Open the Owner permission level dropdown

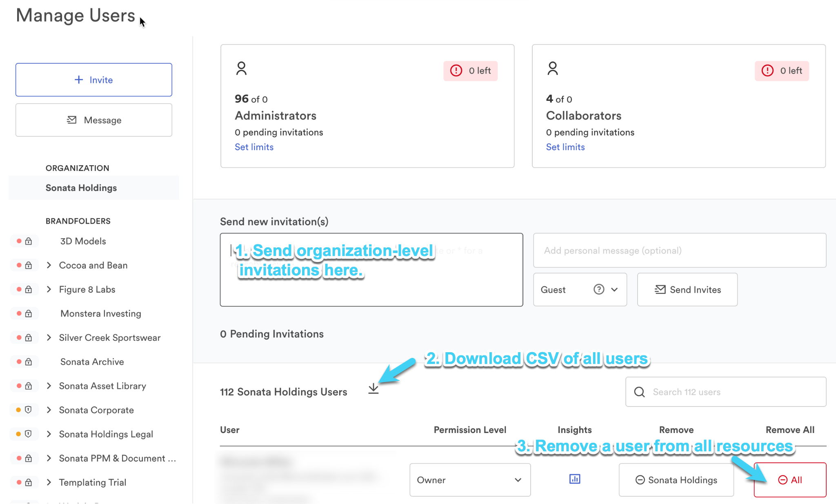(470, 480)
